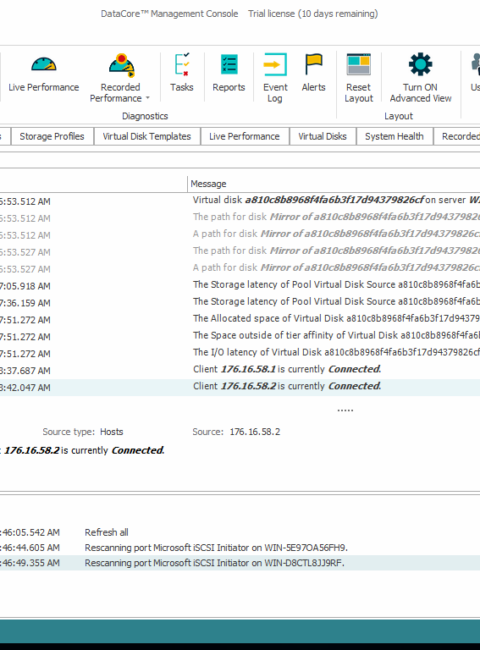
Task: Switch to the Storage Profiles tab
Action: coord(52,136)
